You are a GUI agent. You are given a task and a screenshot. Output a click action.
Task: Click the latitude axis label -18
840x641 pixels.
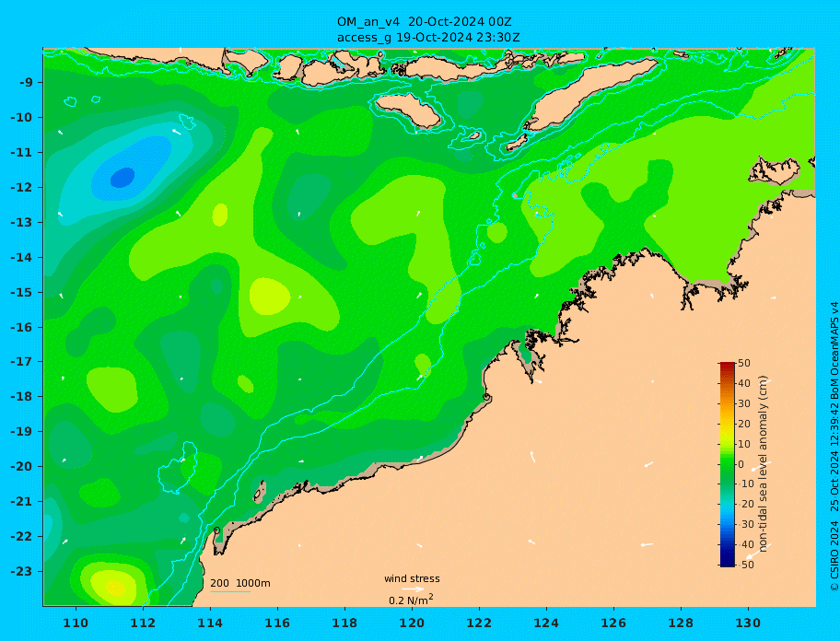[23, 397]
